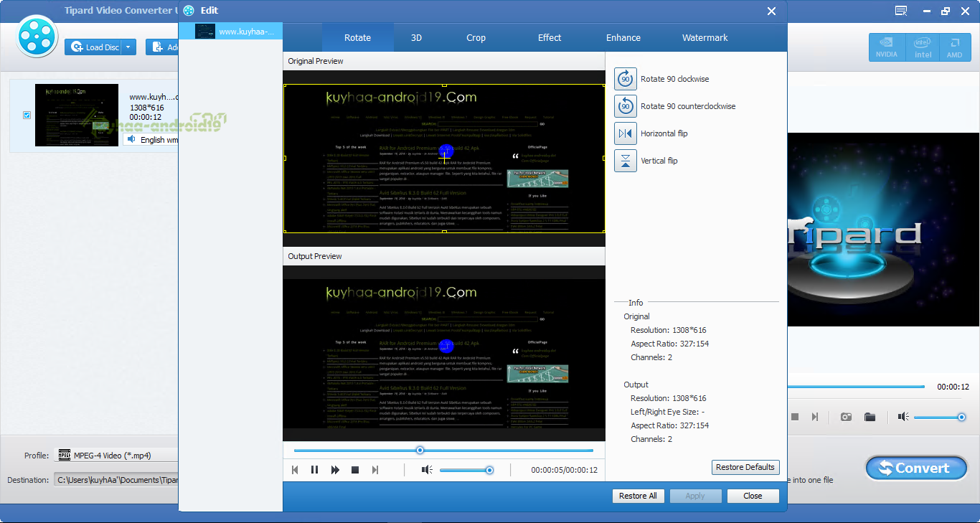Close Edit dialog with X icon

click(772, 11)
